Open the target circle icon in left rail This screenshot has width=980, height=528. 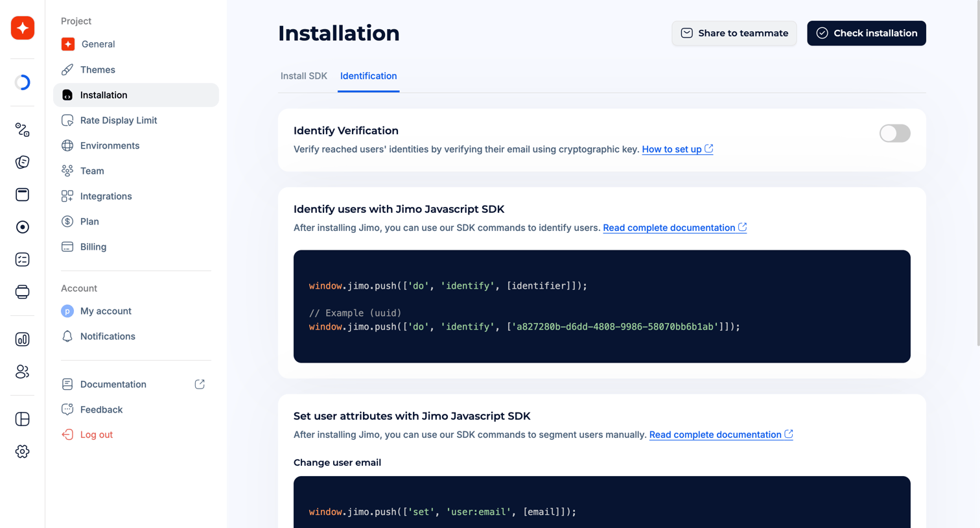click(23, 227)
